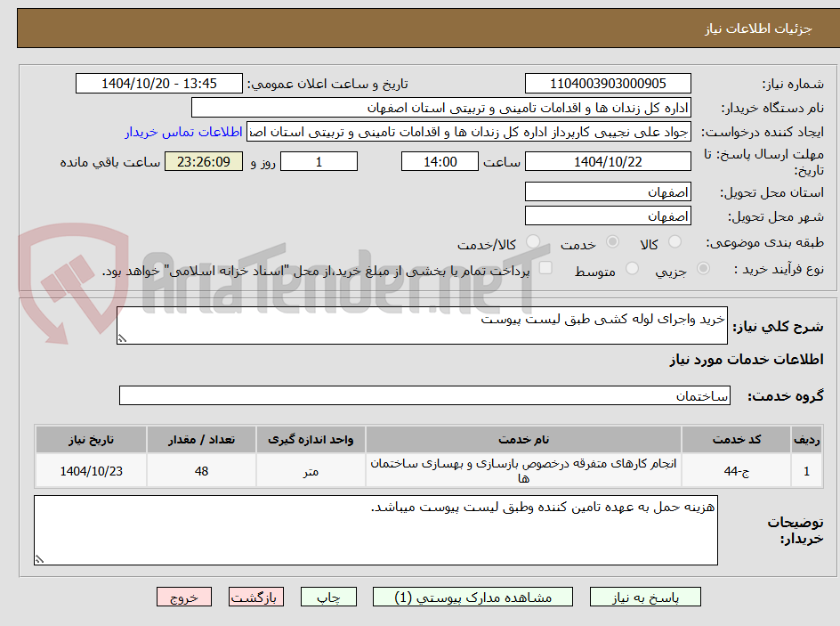Select the متوسط purchase type radio
The width and height of the screenshot is (840, 626).
[x=632, y=268]
